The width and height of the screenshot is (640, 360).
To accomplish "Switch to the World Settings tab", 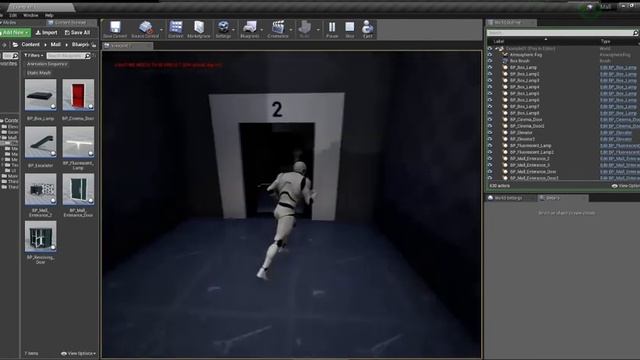I will click(x=509, y=198).
